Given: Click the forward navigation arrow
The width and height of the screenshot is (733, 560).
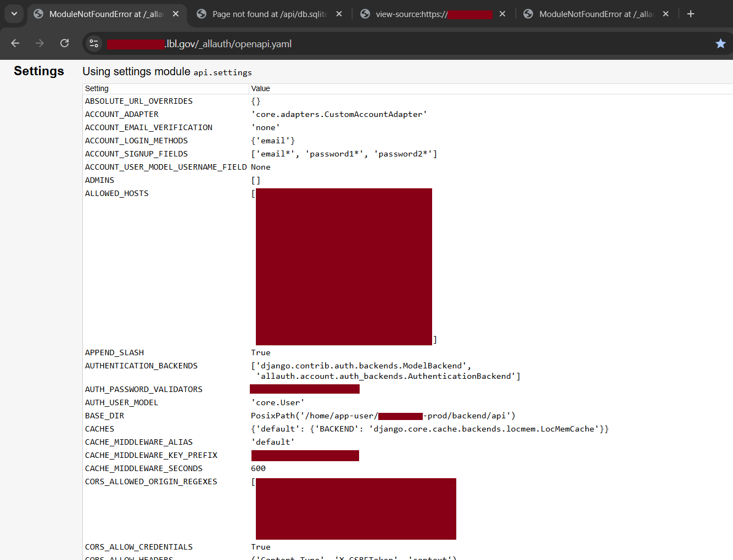Looking at the screenshot, I should (40, 43).
